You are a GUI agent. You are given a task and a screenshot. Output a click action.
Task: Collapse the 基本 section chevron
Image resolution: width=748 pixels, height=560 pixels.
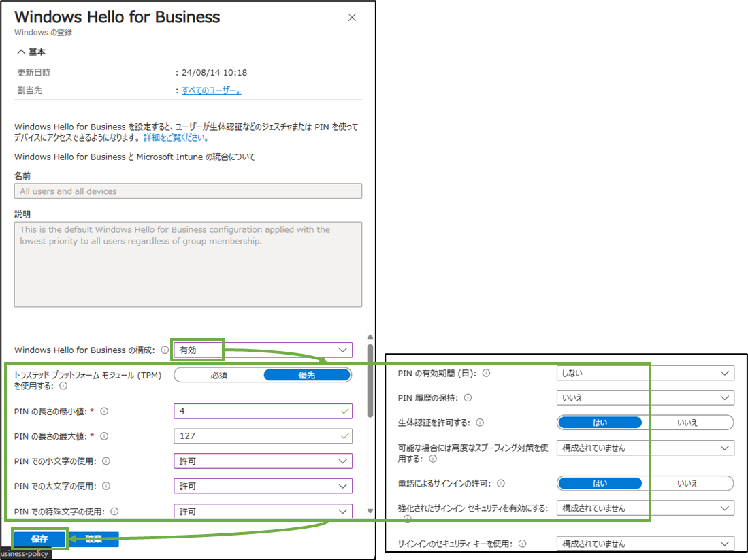21,52
